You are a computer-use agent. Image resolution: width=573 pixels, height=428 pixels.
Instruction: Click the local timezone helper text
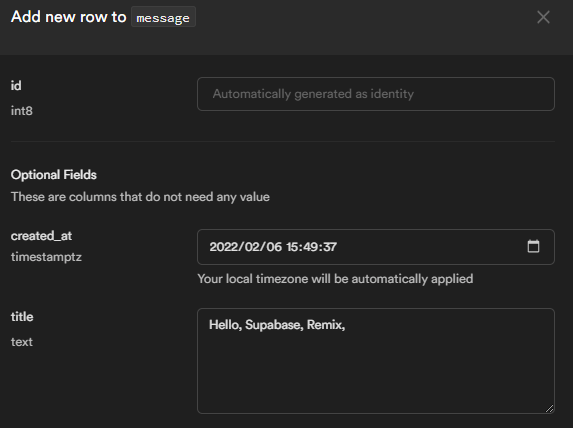click(x=335, y=279)
